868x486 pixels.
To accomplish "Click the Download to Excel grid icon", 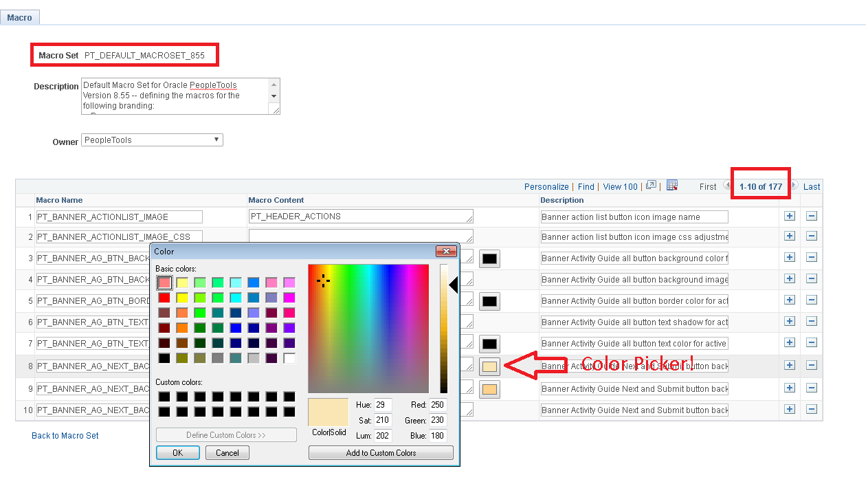I will pos(672,186).
